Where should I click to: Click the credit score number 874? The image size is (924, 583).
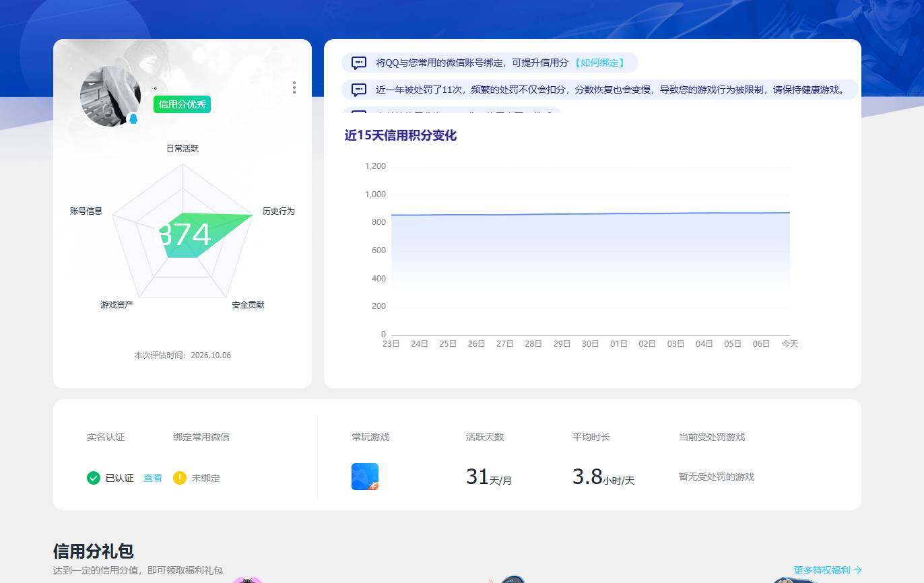[183, 235]
